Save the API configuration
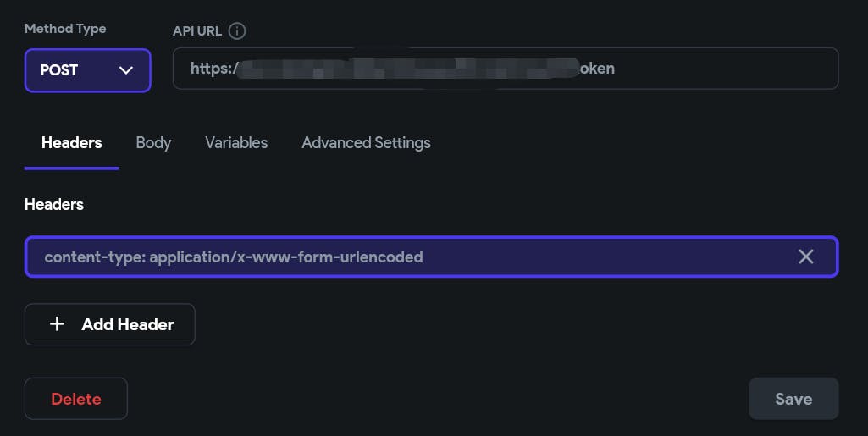The image size is (868, 436). [793, 399]
